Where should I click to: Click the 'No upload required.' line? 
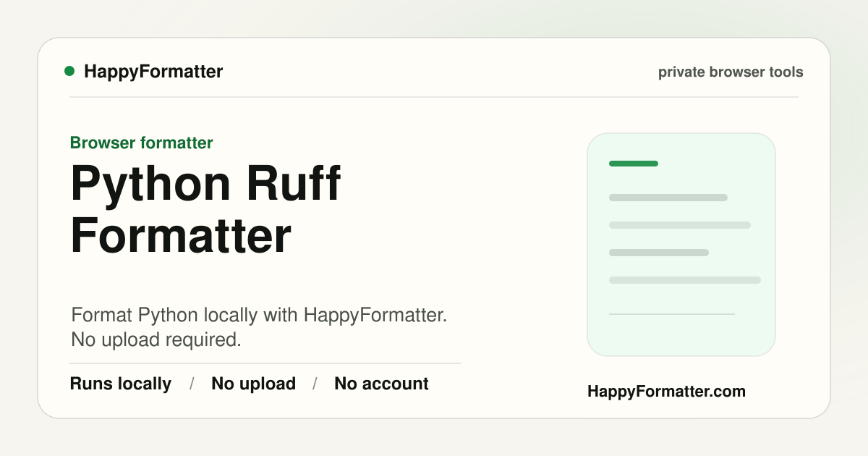click(156, 339)
